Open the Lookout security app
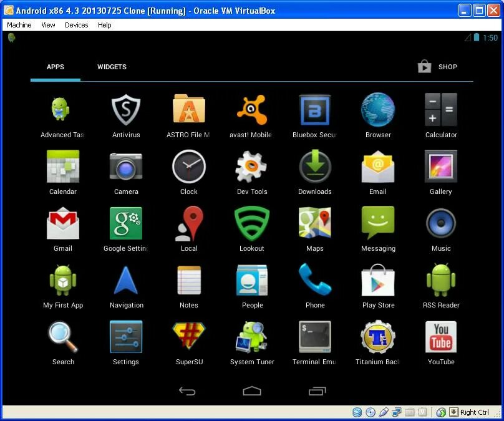The width and height of the screenshot is (504, 421). tap(252, 223)
